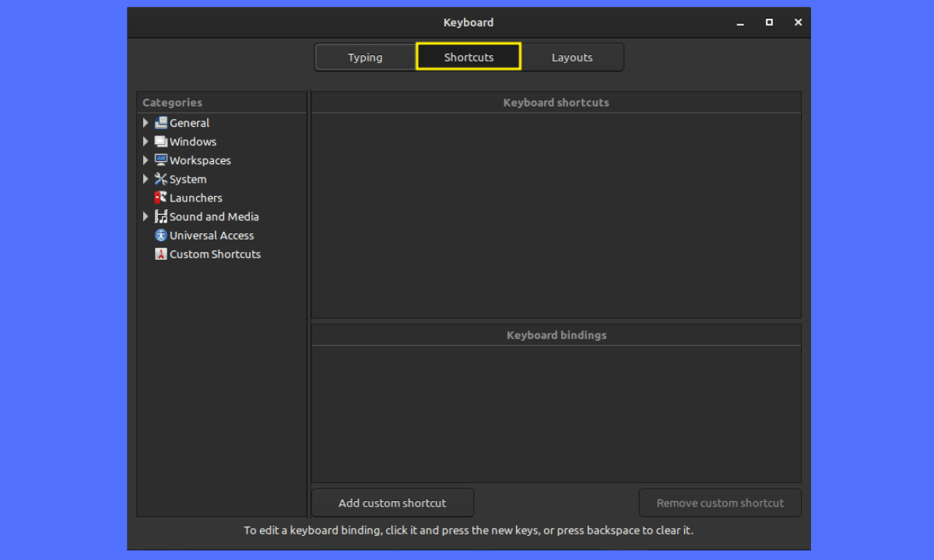The image size is (934, 560).
Task: Click the Keyboard shortcuts column header
Action: [556, 103]
